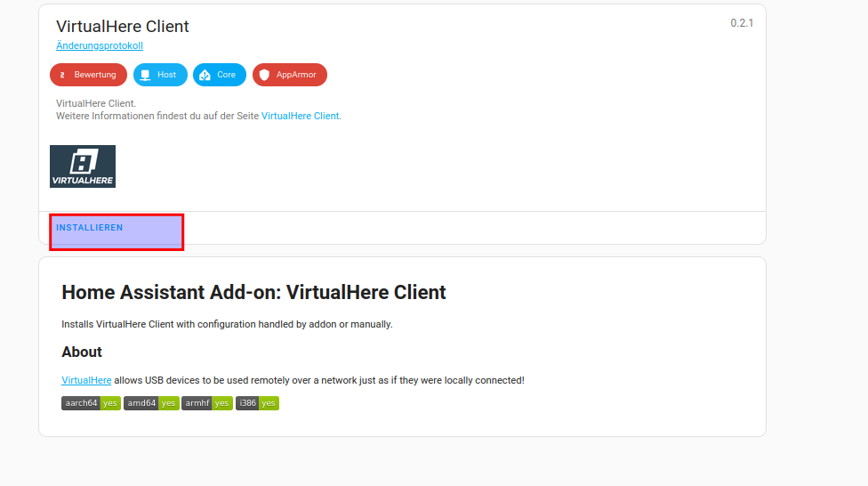
Task: Click the Host chip's network icon
Action: pyautogui.click(x=145, y=76)
